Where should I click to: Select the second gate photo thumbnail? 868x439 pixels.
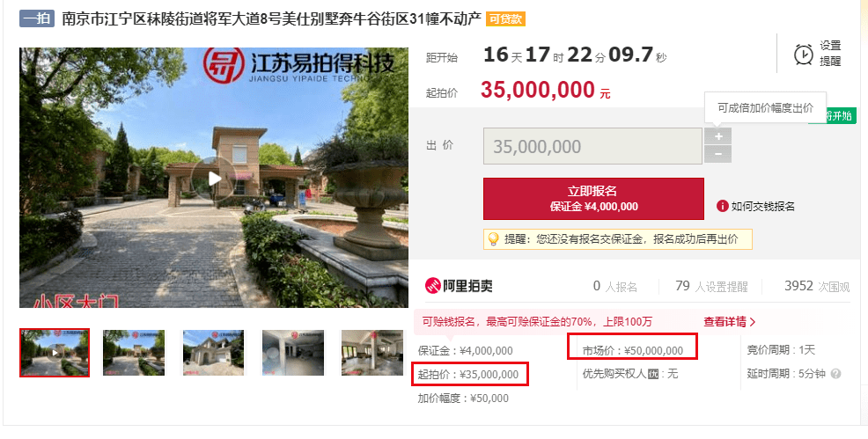point(134,353)
